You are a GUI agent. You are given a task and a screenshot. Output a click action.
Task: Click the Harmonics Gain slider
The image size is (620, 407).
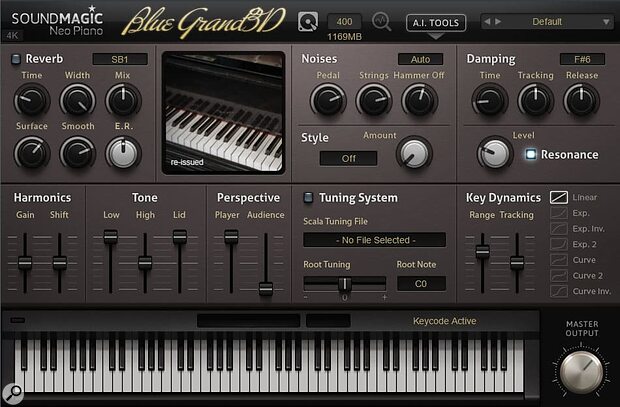pos(25,263)
